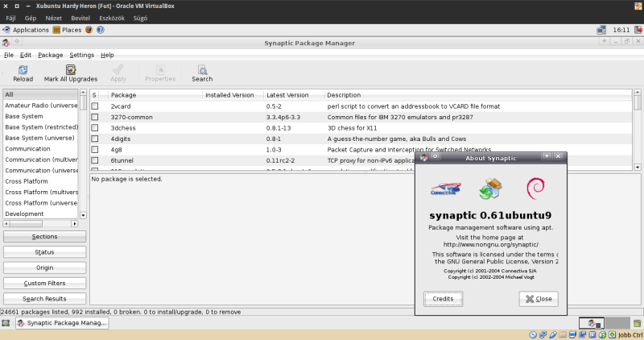Click the Synaptic window menu icon

pos(6,43)
